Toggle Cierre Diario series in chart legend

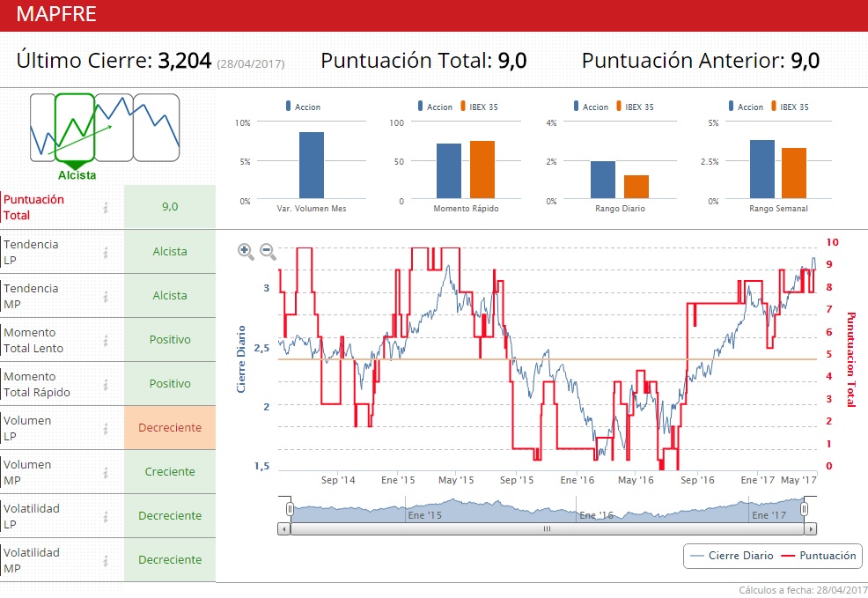pyautogui.click(x=732, y=556)
